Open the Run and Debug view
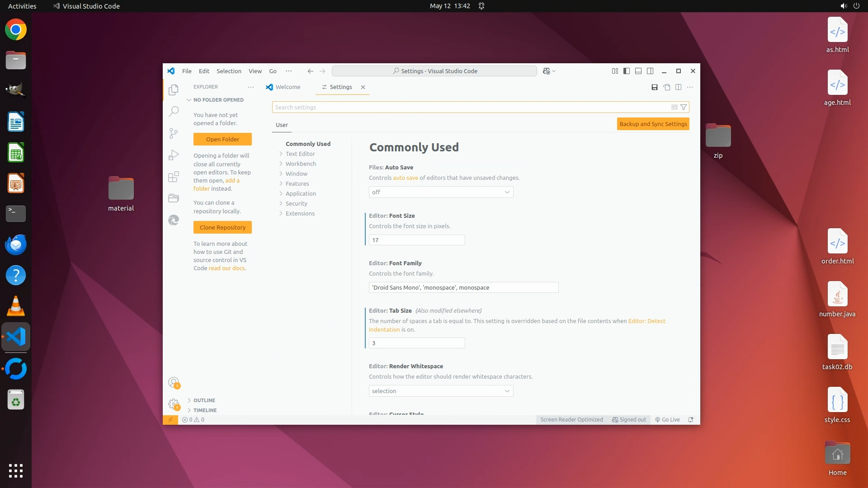Viewport: 868px width, 488px height. click(x=174, y=155)
